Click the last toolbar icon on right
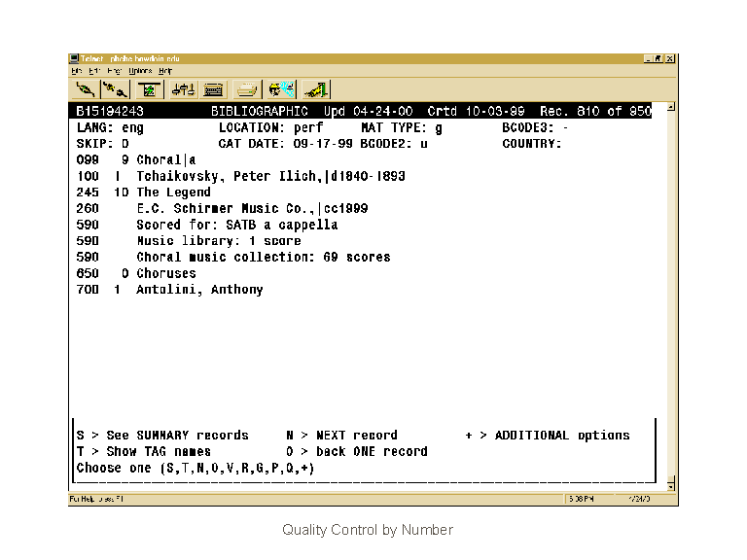The width and height of the screenshot is (747, 560). [x=315, y=89]
